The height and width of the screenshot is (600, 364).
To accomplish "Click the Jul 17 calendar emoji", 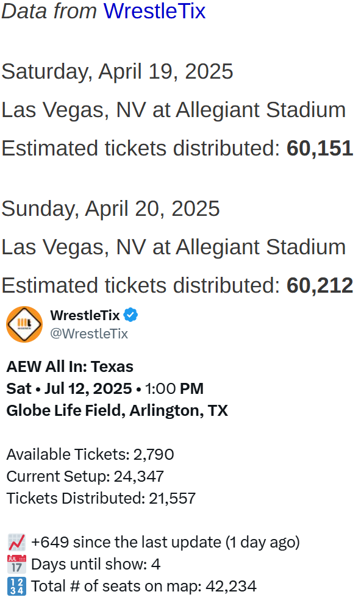I will tap(16, 564).
